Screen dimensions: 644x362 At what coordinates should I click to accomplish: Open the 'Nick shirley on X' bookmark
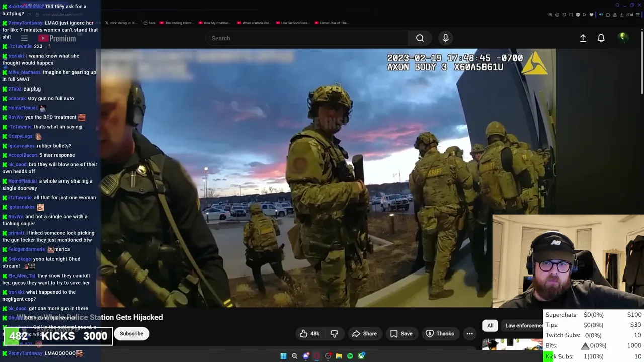coord(121,23)
